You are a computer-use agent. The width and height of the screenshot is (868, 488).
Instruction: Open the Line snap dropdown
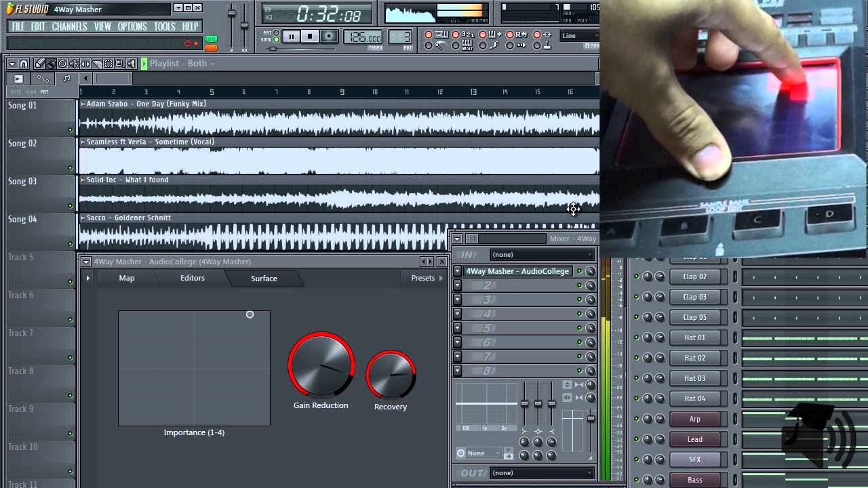coord(580,36)
